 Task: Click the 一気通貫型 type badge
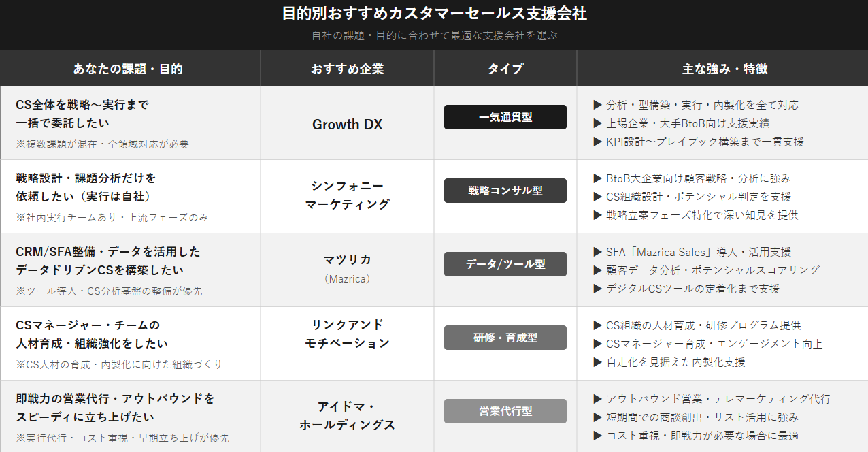[x=505, y=117]
